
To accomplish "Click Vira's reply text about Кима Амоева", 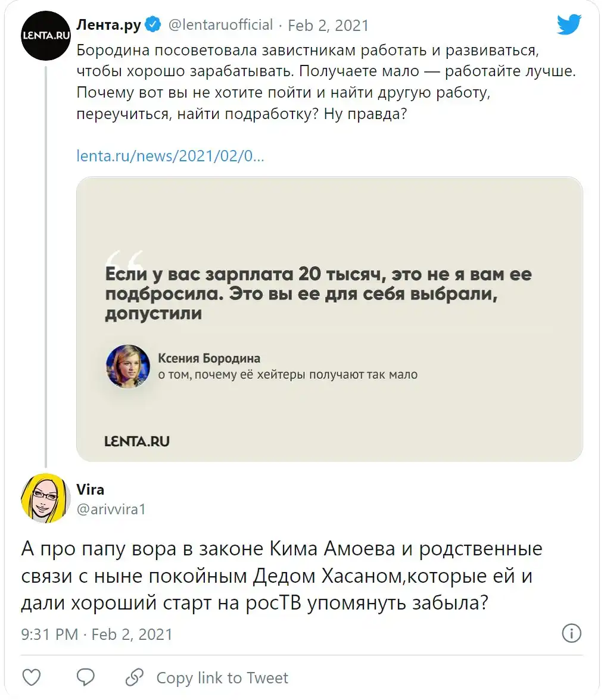I will coord(281,576).
